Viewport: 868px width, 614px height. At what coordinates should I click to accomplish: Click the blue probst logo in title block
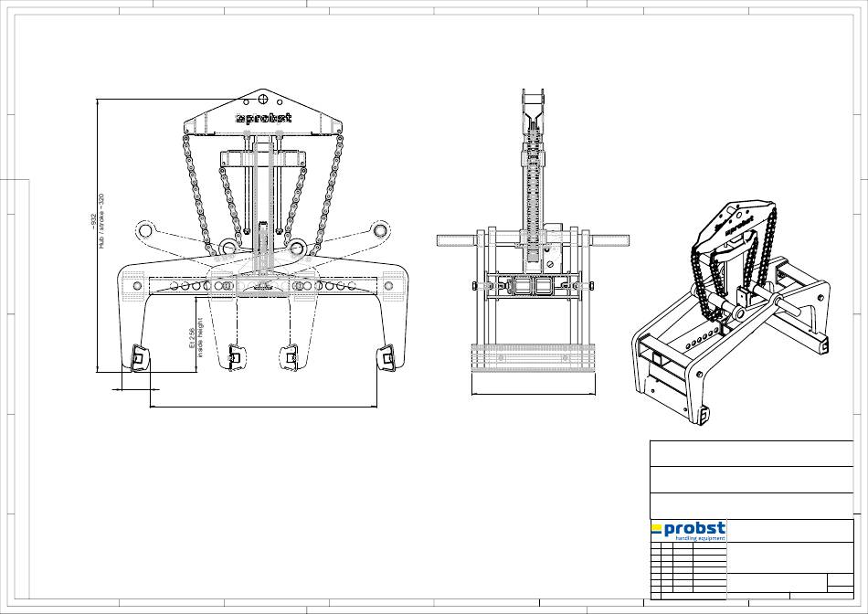click(688, 529)
